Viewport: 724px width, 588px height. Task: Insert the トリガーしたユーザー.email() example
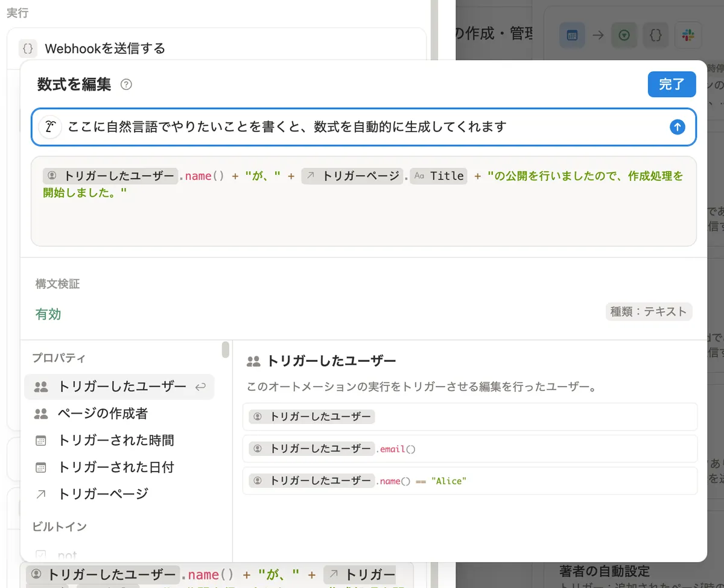[469, 449]
